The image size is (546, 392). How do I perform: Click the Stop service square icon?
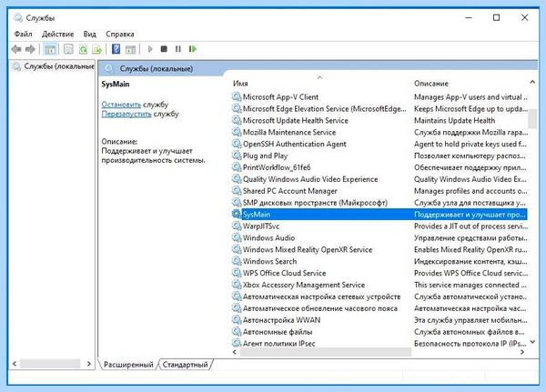(x=164, y=49)
